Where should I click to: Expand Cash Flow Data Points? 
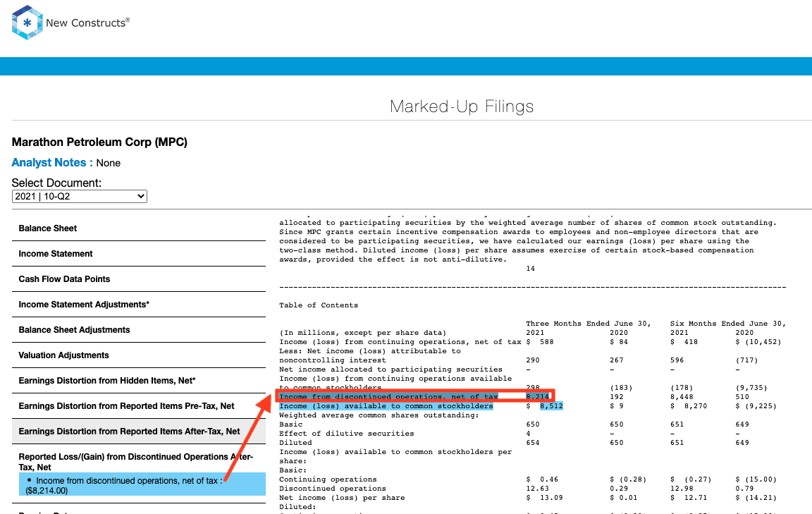(139, 279)
